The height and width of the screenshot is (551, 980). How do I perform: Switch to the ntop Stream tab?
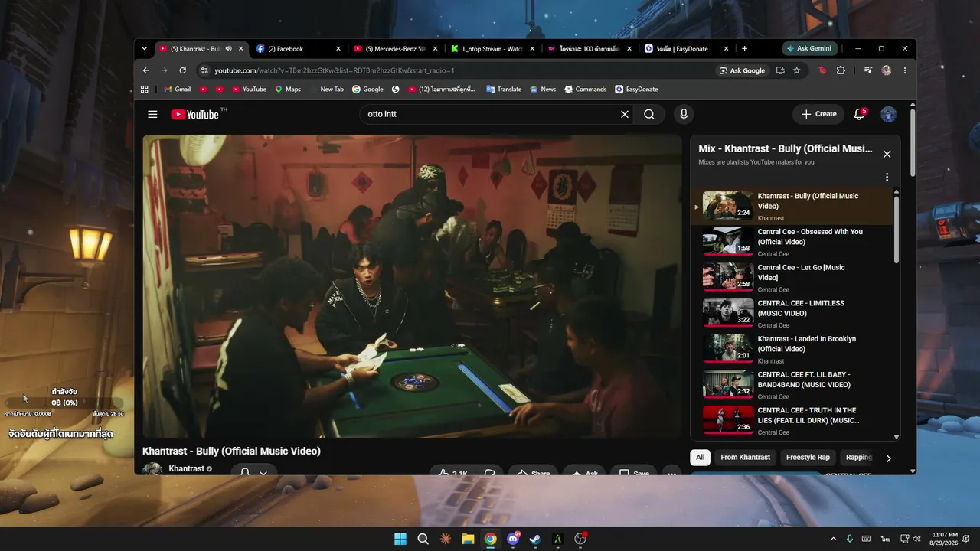coord(492,49)
